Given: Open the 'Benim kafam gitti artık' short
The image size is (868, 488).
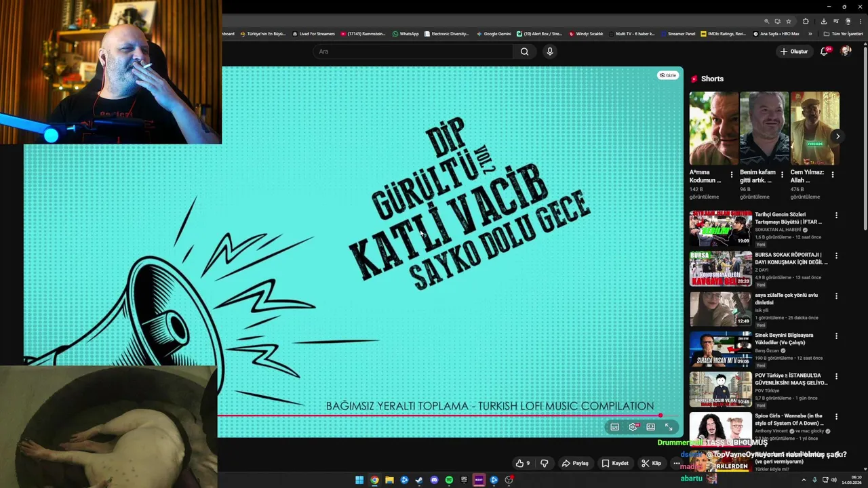Looking at the screenshot, I should coord(764,129).
